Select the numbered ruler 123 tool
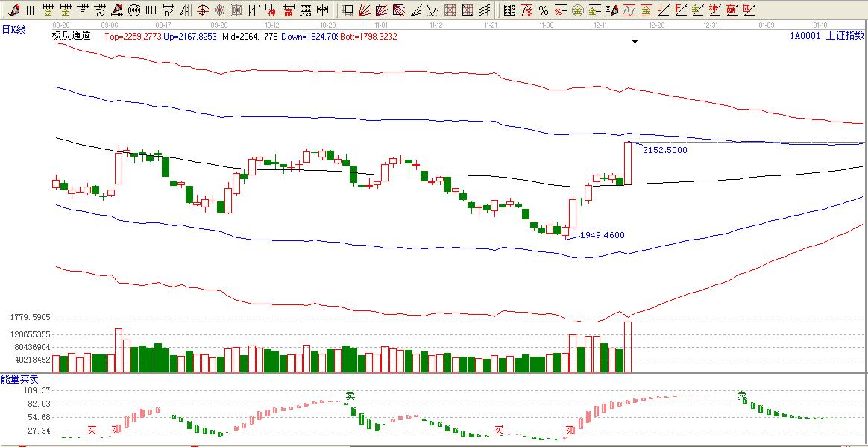Image resolution: width=868 pixels, height=447 pixels. point(305,10)
